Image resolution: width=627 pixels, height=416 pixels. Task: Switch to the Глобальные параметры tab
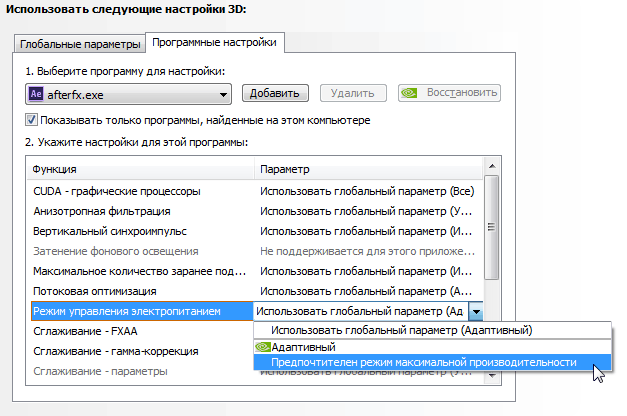pyautogui.click(x=80, y=44)
